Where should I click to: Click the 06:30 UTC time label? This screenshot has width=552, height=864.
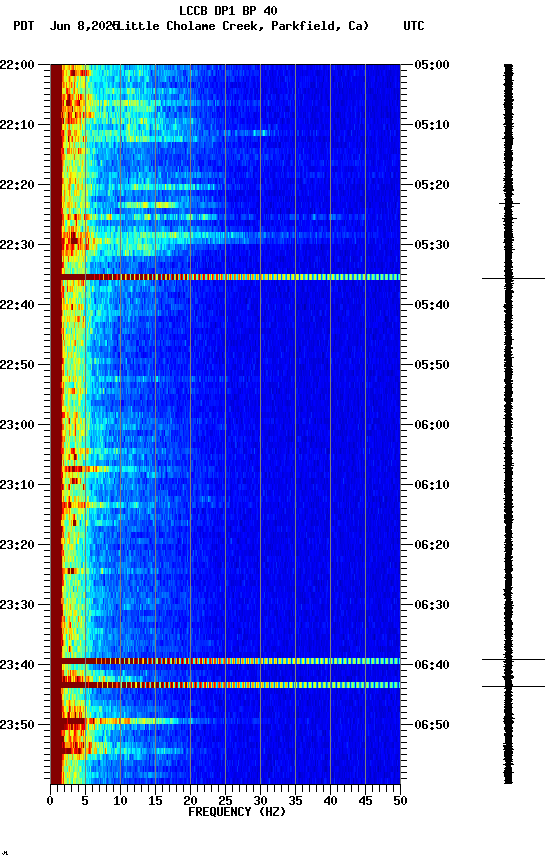(x=432, y=605)
